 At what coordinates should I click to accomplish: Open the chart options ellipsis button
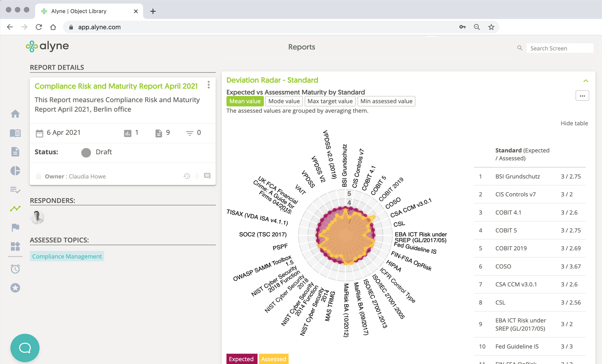582,96
